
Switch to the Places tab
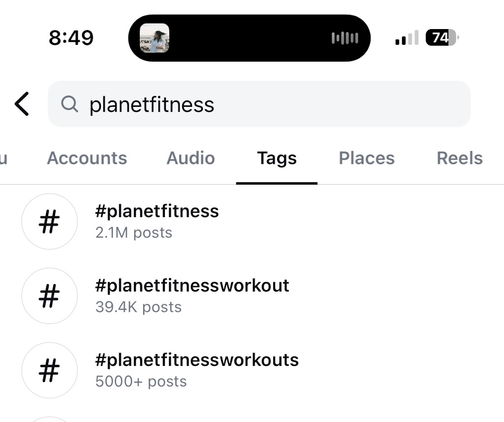coord(367,158)
